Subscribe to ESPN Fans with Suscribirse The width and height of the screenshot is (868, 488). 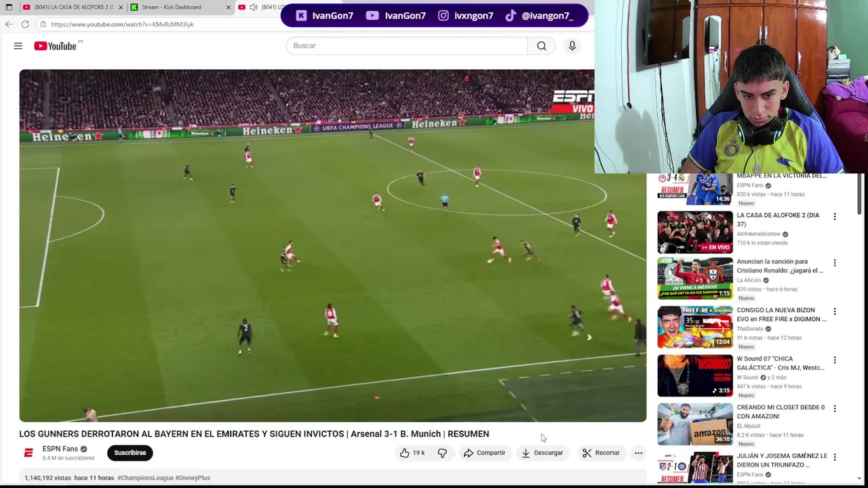click(130, 453)
